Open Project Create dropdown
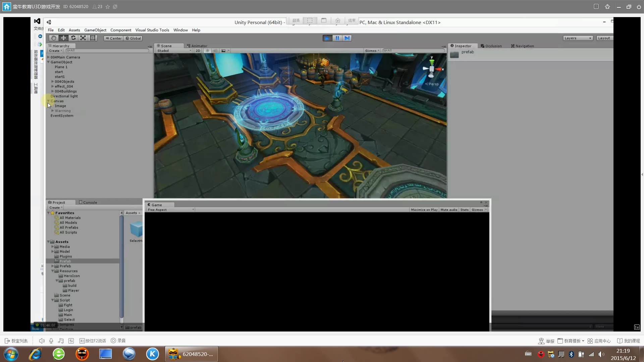 click(x=56, y=207)
